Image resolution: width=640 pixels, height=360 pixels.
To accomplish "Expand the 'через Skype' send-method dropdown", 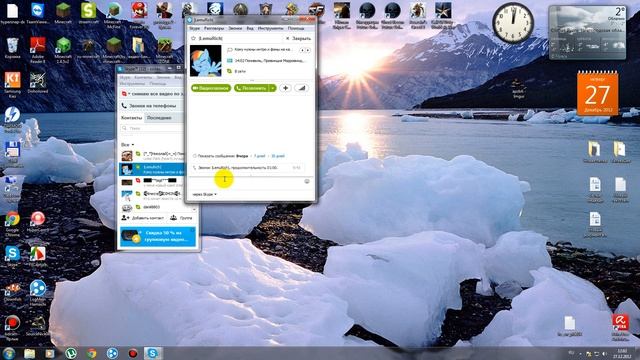I will click(x=204, y=194).
